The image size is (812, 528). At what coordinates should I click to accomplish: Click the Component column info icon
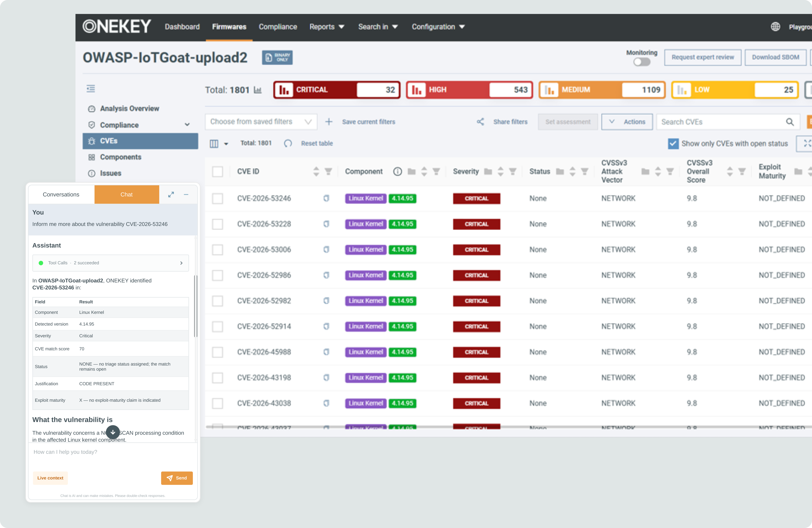click(x=397, y=171)
